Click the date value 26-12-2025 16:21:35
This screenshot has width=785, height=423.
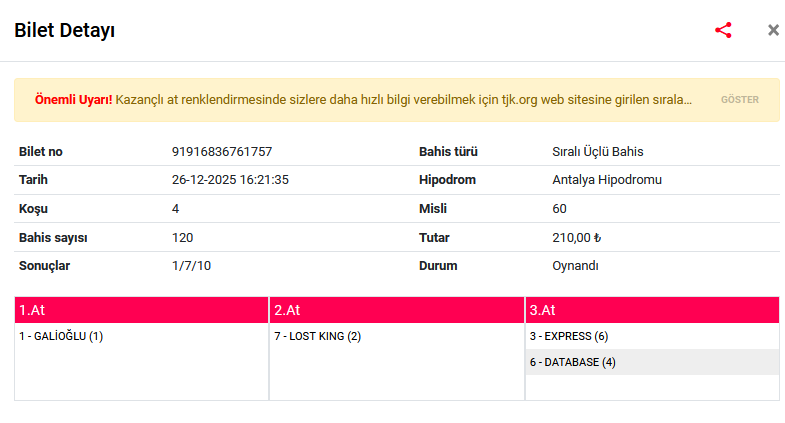[x=230, y=180]
